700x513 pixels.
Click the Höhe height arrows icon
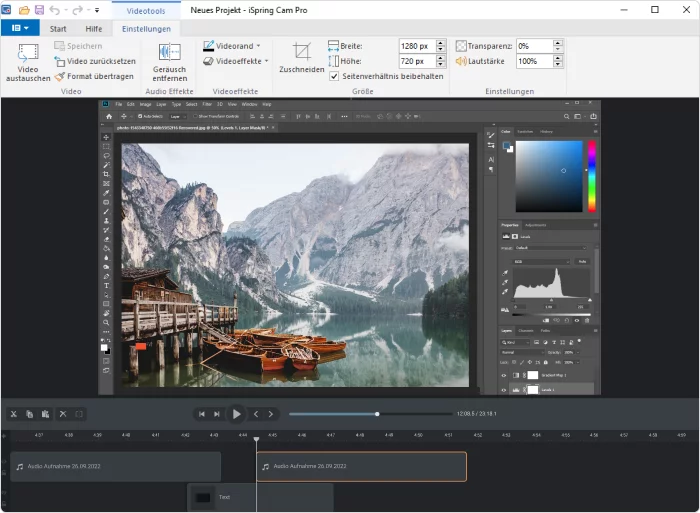(333, 61)
